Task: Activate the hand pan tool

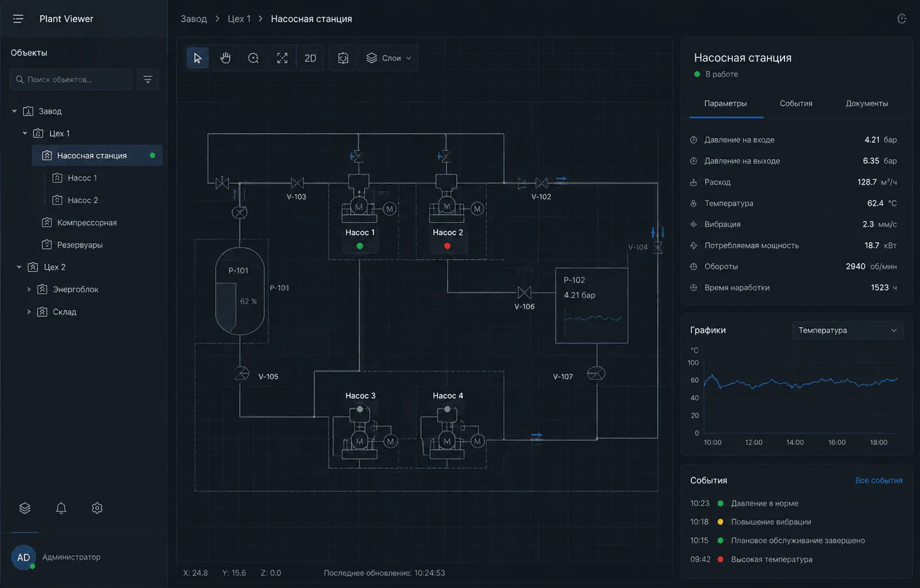Action: [x=225, y=58]
